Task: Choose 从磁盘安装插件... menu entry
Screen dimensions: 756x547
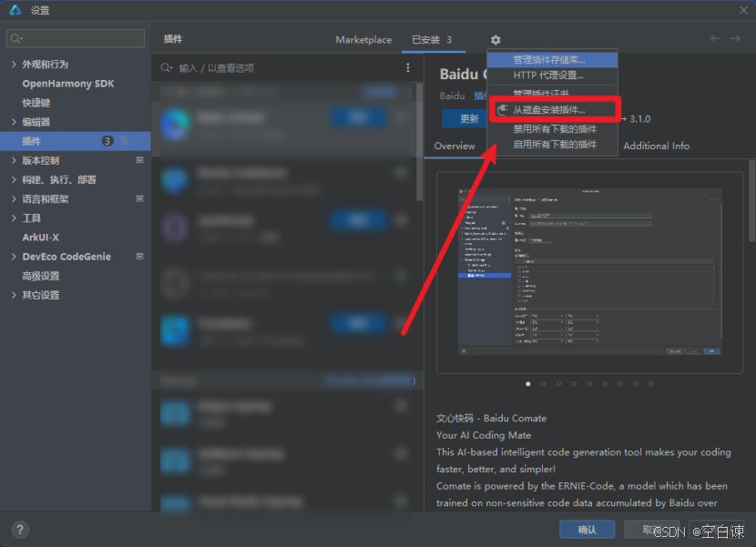Action: click(552, 110)
